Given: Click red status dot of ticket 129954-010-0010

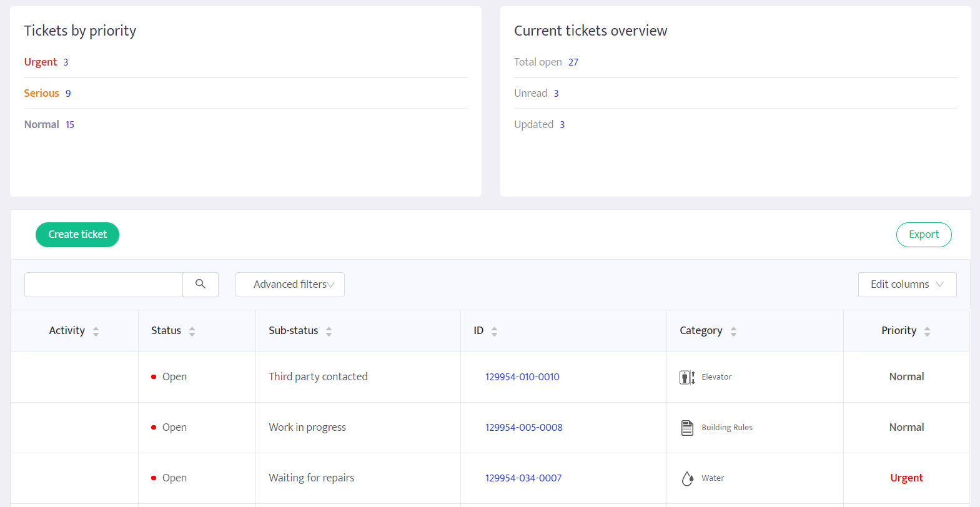Looking at the screenshot, I should point(154,377).
